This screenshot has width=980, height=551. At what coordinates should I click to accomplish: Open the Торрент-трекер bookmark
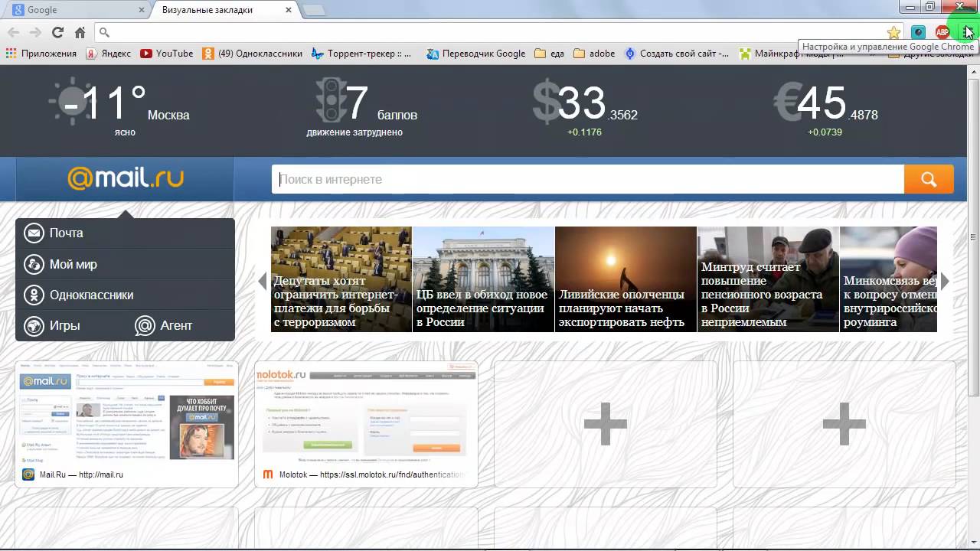coord(361,54)
